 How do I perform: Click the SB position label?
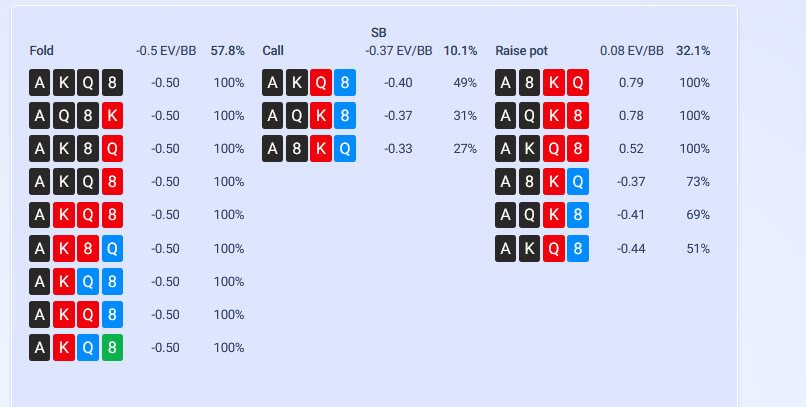(378, 33)
